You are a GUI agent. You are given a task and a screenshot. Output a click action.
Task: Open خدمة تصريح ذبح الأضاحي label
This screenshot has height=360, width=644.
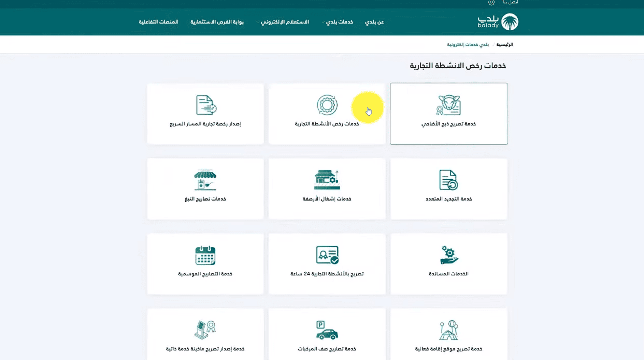448,124
